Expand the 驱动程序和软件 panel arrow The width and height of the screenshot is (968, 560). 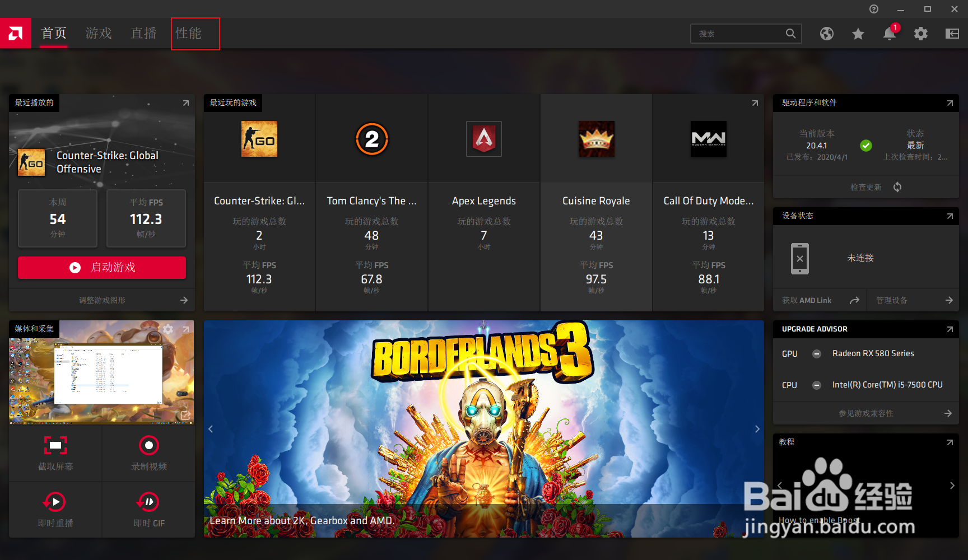(x=950, y=103)
